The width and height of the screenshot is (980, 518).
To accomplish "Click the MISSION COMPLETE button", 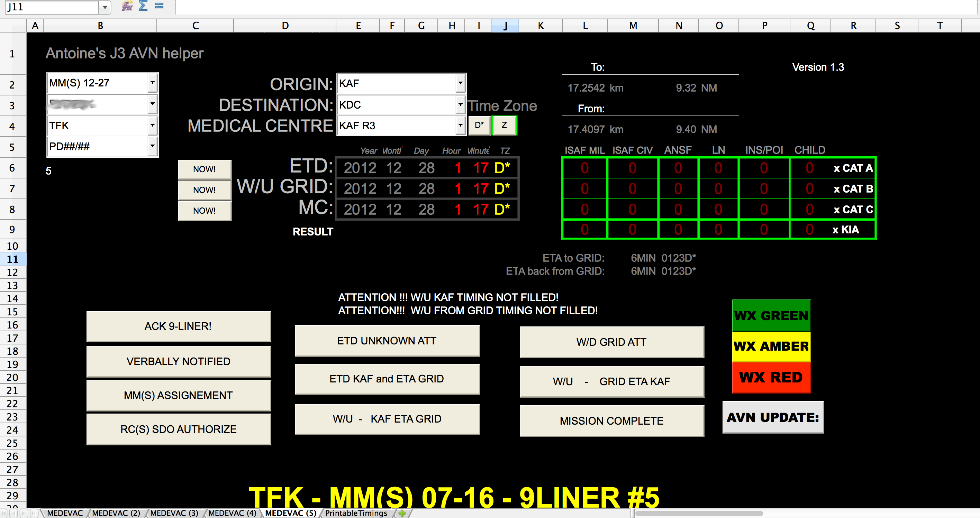I will coord(612,421).
